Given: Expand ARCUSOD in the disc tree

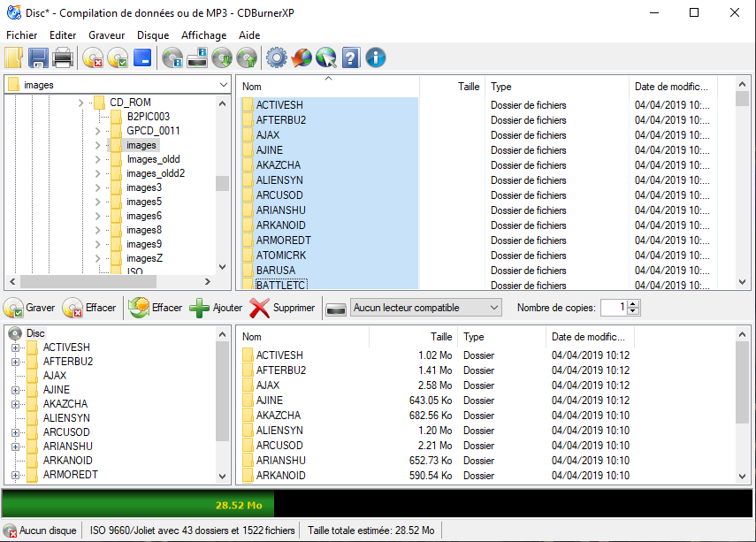Looking at the screenshot, I should point(15,432).
